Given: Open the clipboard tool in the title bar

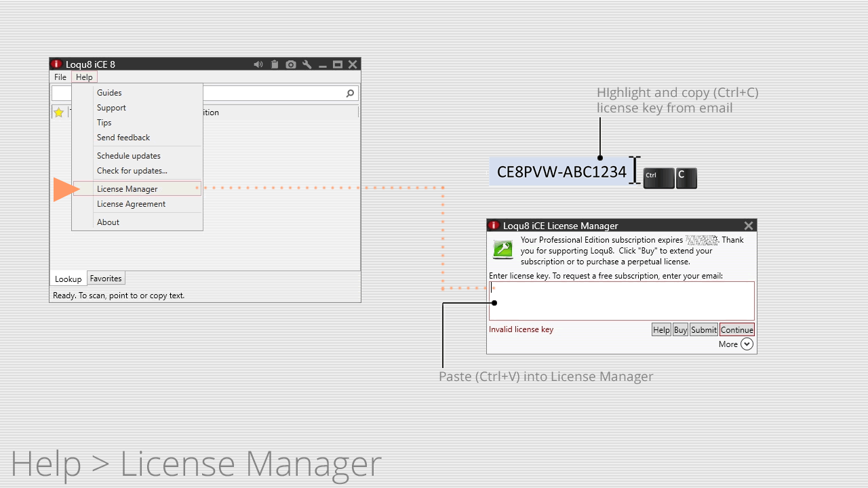Looking at the screenshot, I should coord(275,64).
